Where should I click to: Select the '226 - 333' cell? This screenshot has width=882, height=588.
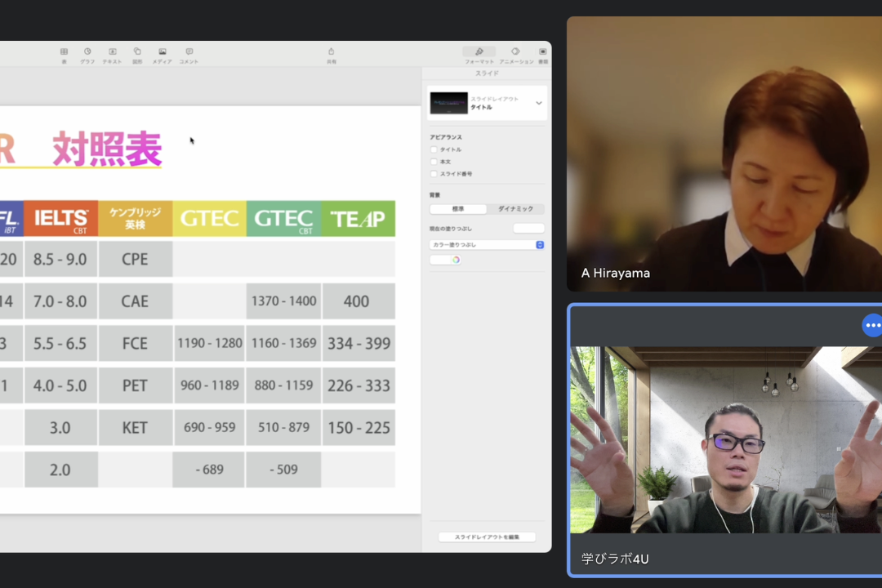[359, 386]
